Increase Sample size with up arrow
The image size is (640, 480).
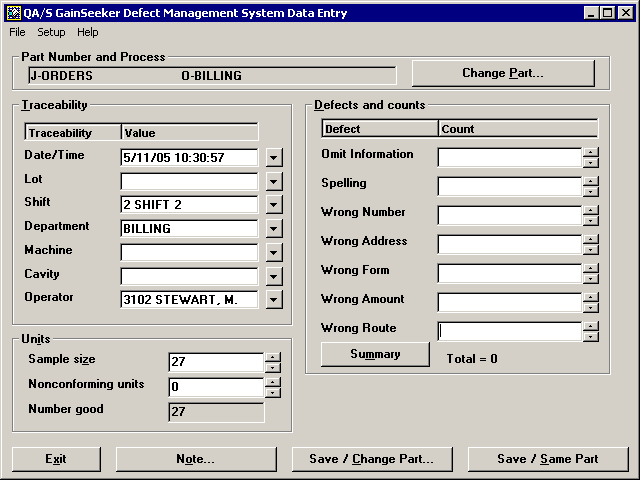[272, 357]
